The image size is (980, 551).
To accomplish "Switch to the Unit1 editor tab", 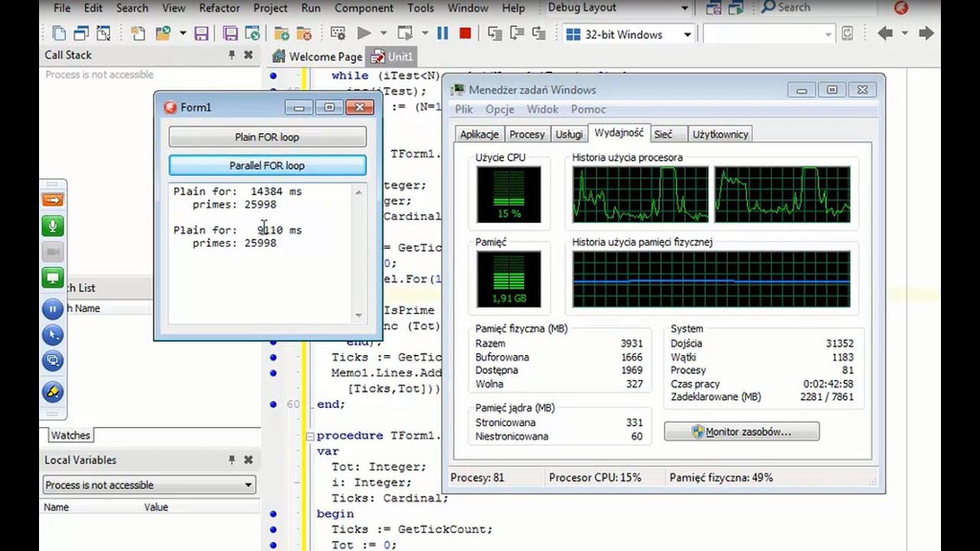I will tap(392, 57).
